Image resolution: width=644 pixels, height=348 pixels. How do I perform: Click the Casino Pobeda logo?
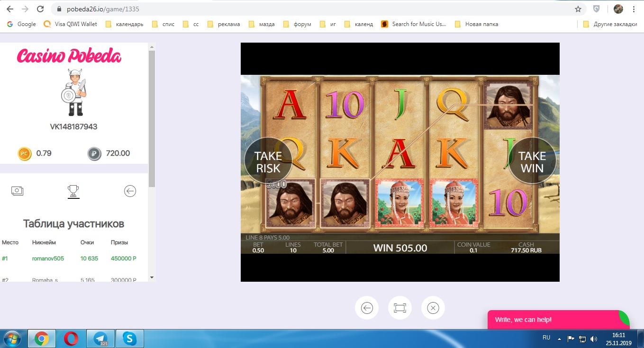click(x=69, y=56)
